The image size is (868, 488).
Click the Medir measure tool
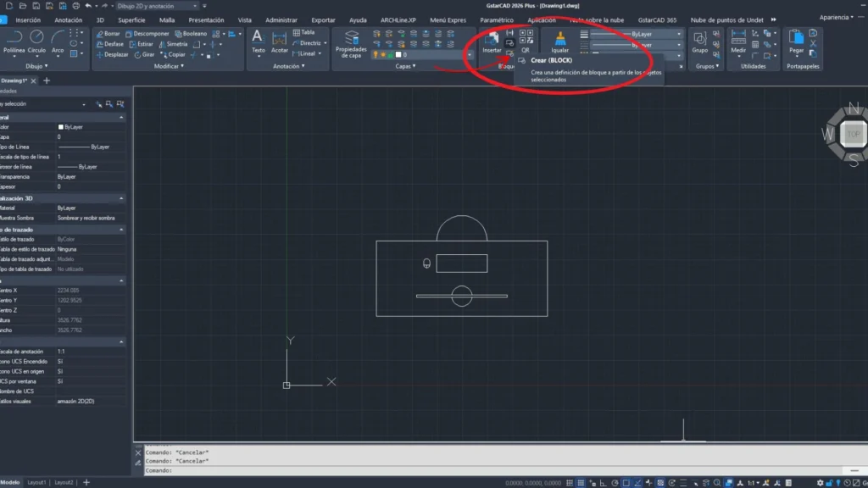[738, 42]
